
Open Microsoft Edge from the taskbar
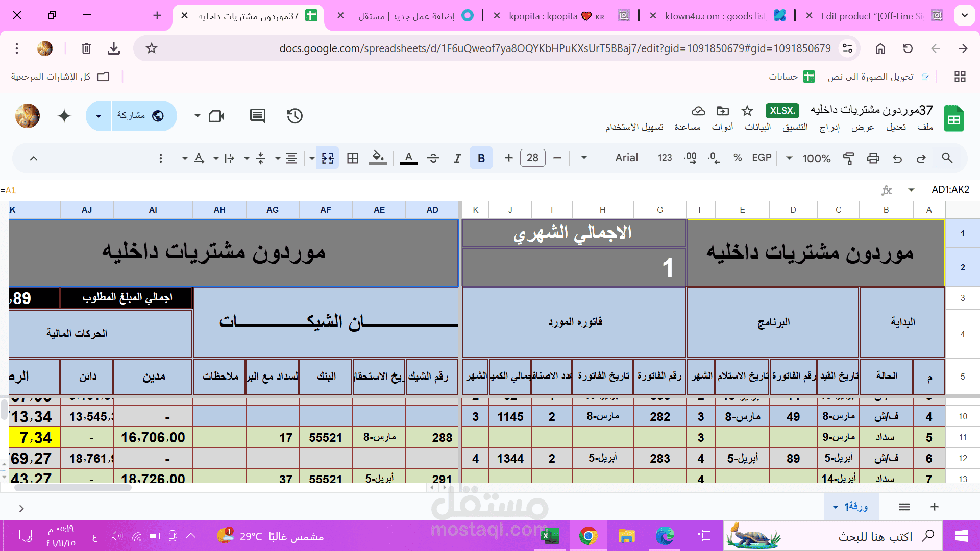[x=665, y=536]
